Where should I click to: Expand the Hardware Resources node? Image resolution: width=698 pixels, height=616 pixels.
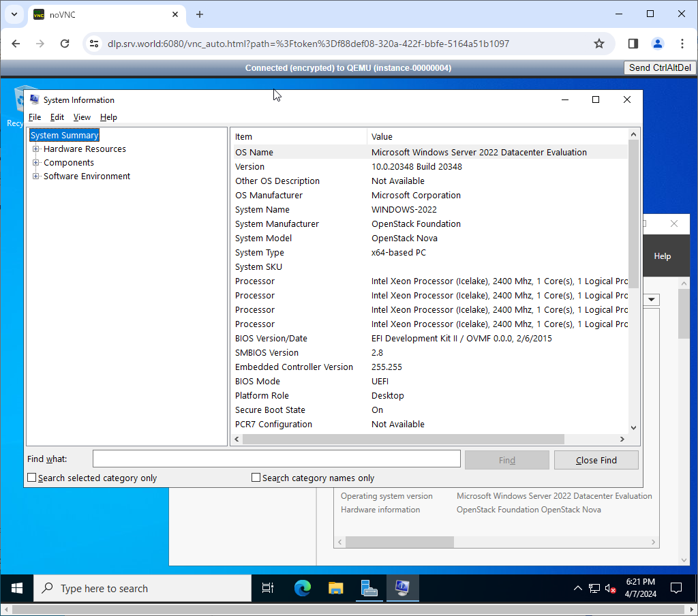35,149
